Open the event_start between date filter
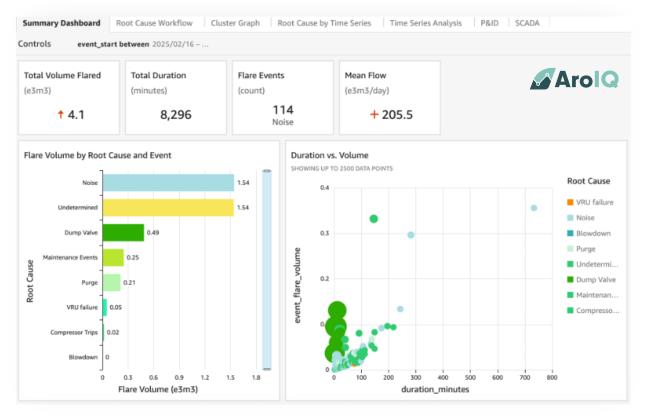Screen dimensions: 650x418 (x=143, y=45)
